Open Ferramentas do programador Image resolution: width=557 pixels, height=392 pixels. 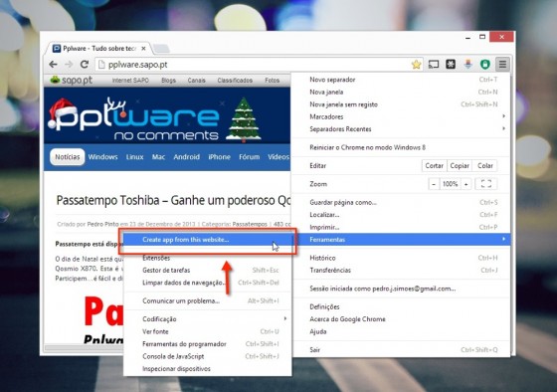click(x=208, y=344)
